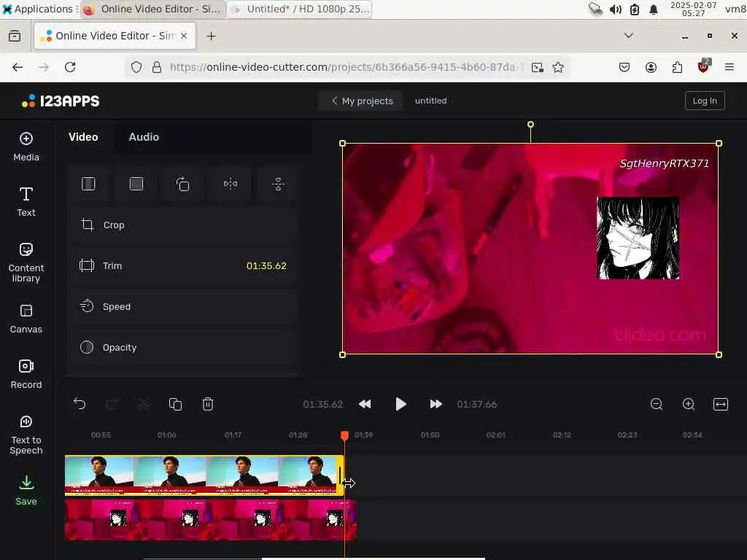Screen dimensions: 747x560
Task: Click the 123APPS logo
Action: pos(61,101)
